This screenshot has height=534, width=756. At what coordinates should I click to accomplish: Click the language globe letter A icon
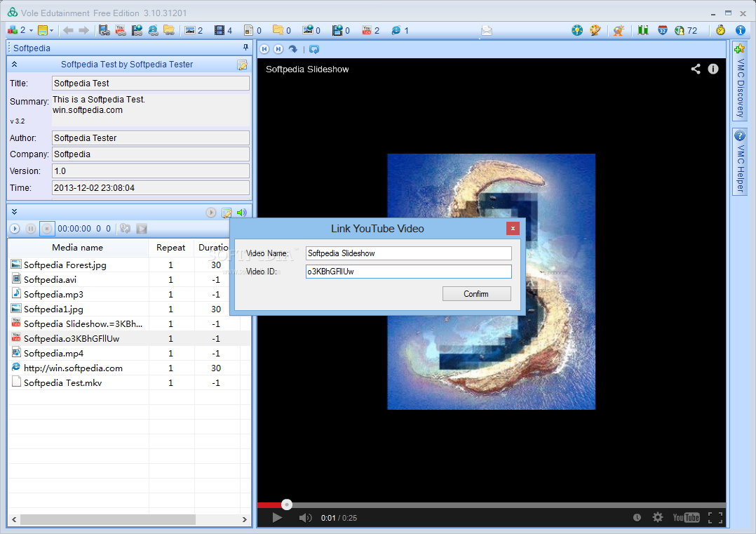click(x=619, y=30)
